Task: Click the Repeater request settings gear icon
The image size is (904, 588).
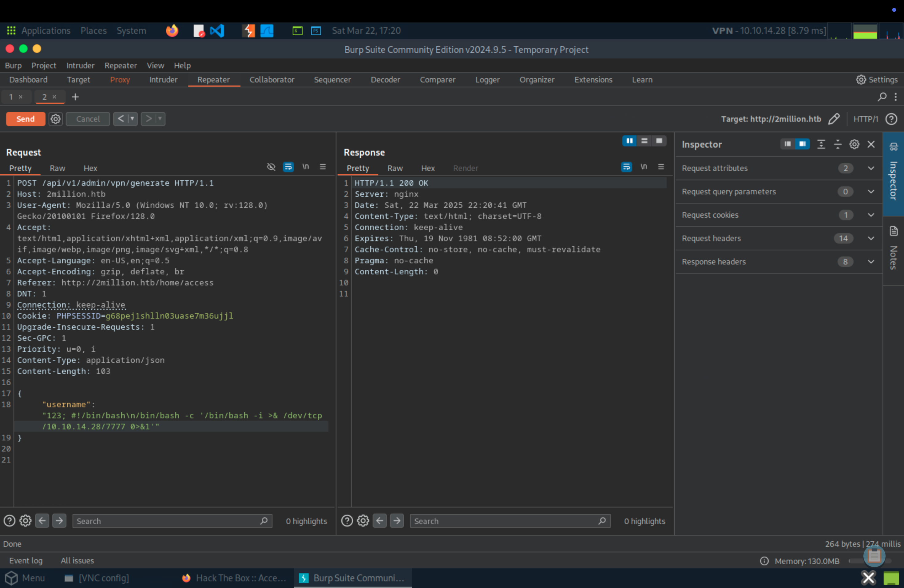Action: pos(55,119)
